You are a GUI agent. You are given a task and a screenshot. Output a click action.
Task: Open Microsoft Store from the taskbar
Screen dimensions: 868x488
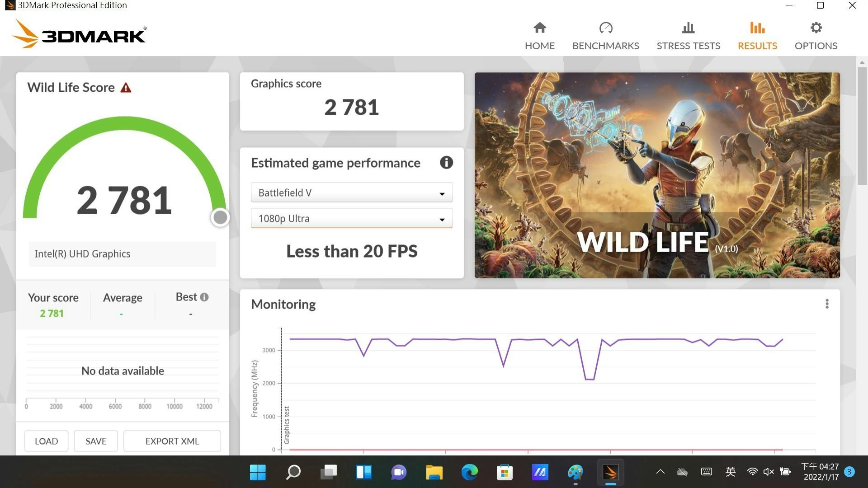(x=505, y=473)
